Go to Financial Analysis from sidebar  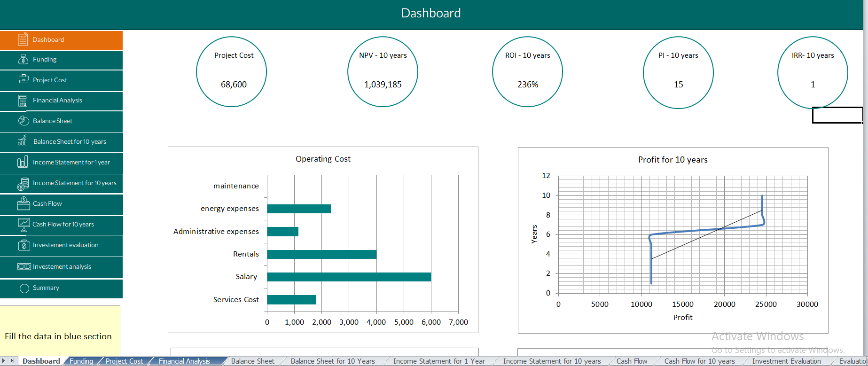pyautogui.click(x=61, y=101)
